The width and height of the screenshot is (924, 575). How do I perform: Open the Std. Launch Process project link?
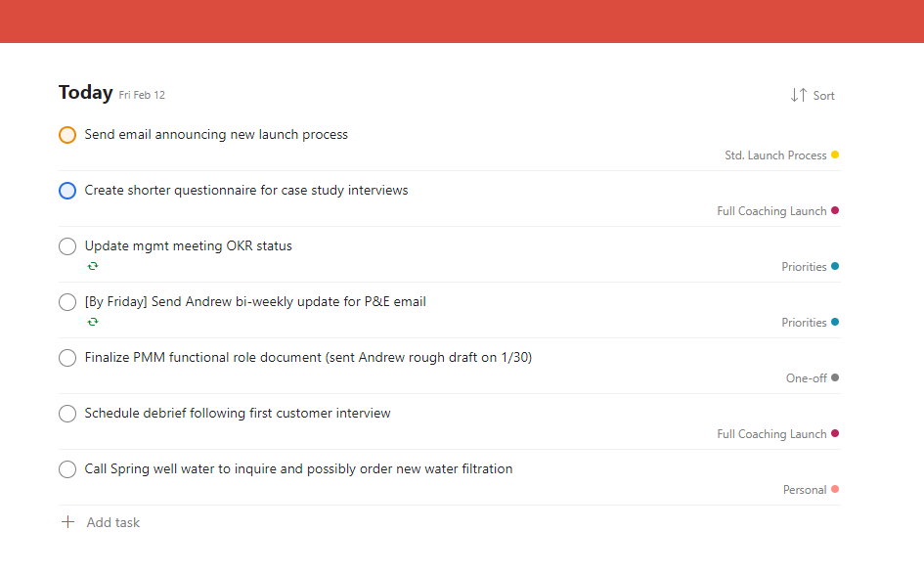click(x=775, y=155)
